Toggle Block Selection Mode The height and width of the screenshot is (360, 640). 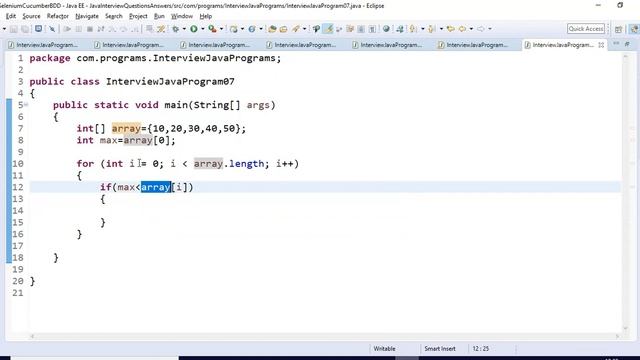[361, 29]
